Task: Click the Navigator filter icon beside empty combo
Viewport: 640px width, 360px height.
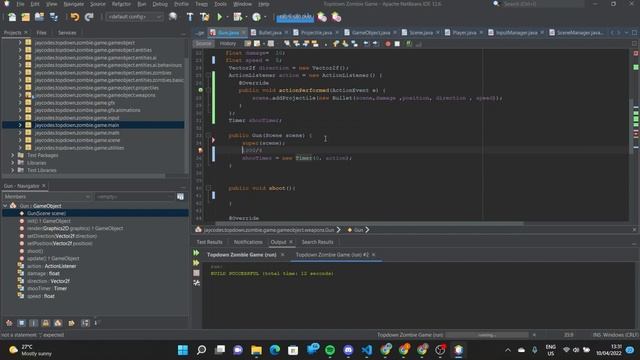Action: (180, 197)
